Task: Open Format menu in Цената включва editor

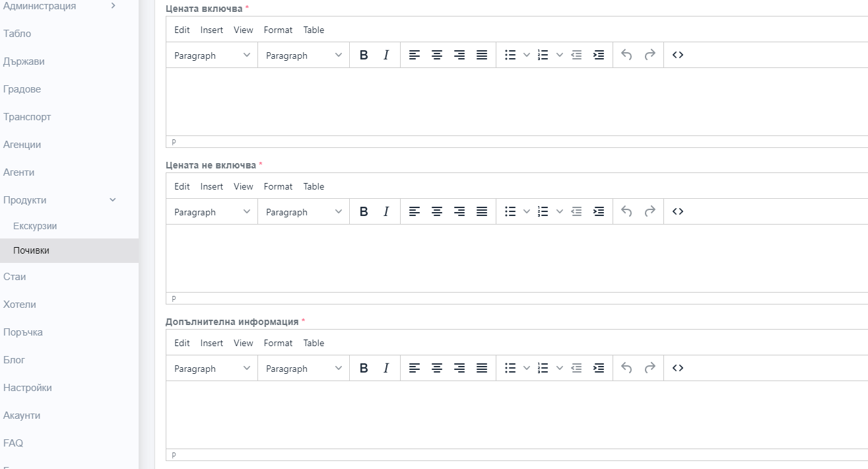Action: tap(278, 30)
